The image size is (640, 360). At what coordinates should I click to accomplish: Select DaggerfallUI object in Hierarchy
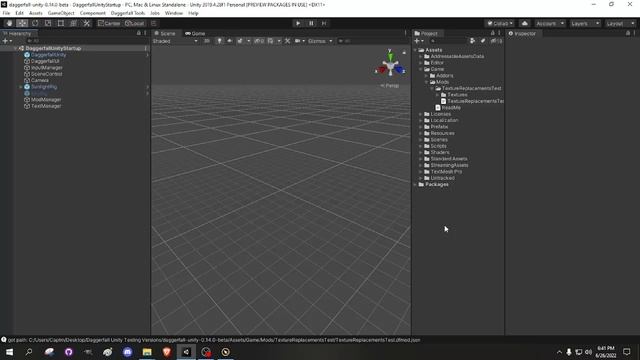(45, 61)
